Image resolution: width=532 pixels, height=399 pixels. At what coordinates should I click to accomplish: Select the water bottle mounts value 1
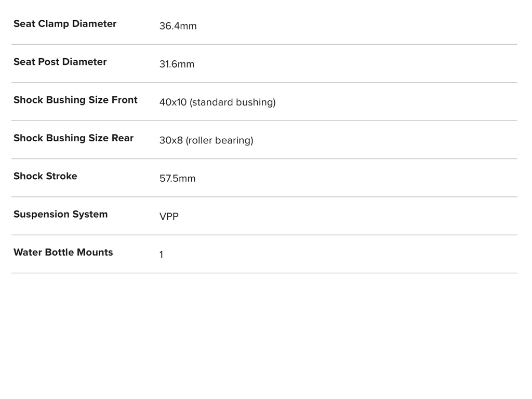coord(161,255)
